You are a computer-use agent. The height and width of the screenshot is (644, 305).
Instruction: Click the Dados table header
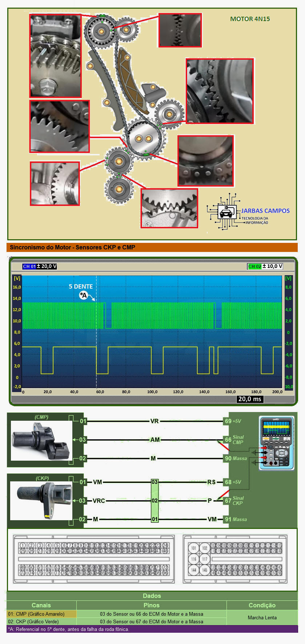click(152, 596)
